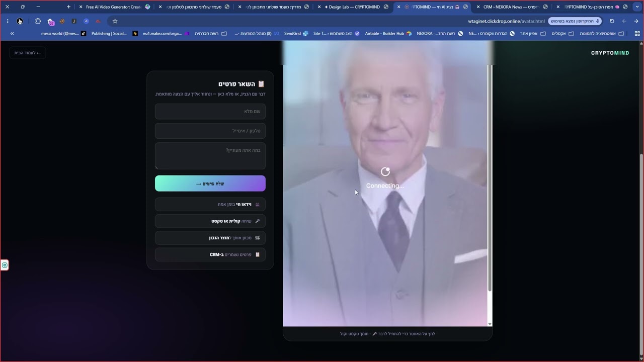Open the Extensions puzzle-piece menu
This screenshot has width=644, height=362.
[x=38, y=21]
